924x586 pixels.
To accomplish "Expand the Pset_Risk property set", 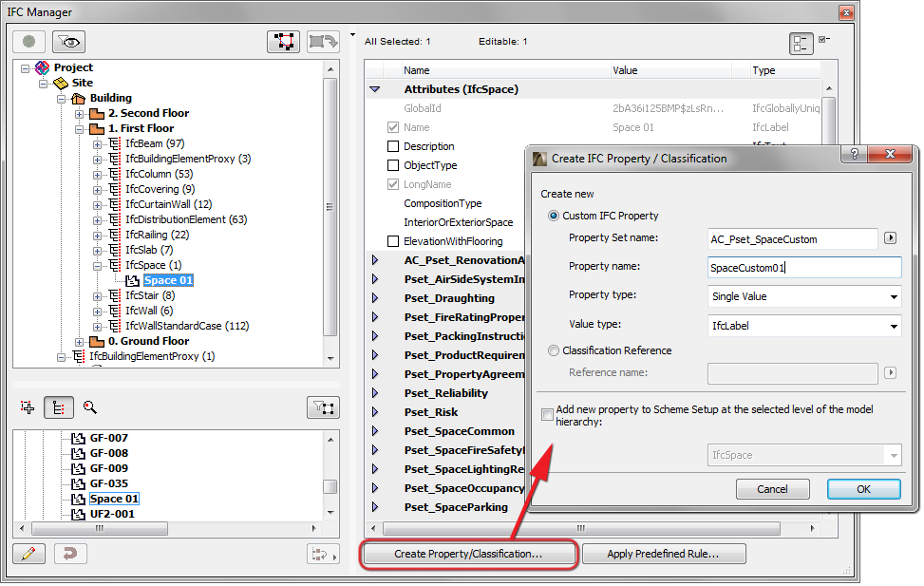I will coord(375,412).
